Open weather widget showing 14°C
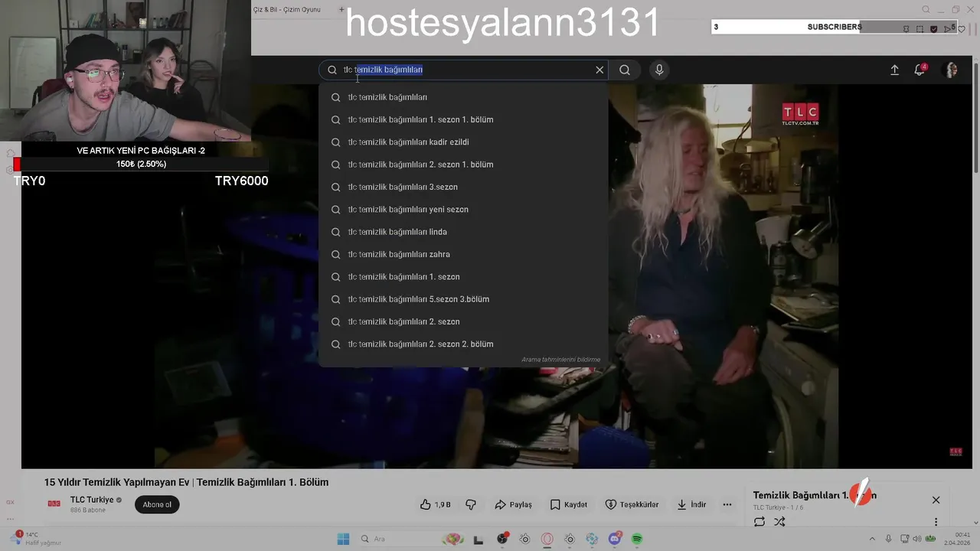The image size is (980, 551). 37,539
